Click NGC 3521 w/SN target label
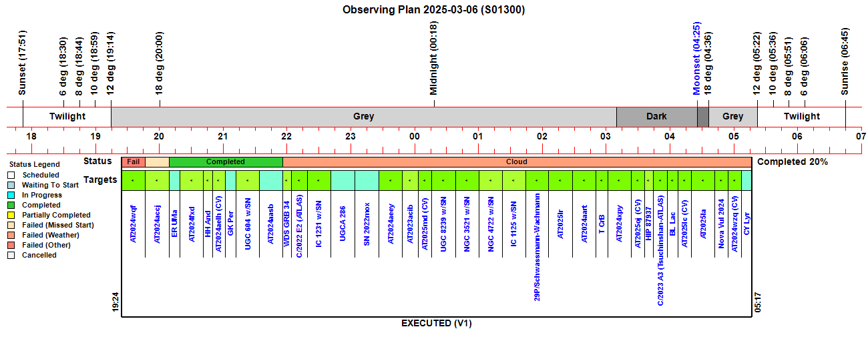 tap(467, 223)
